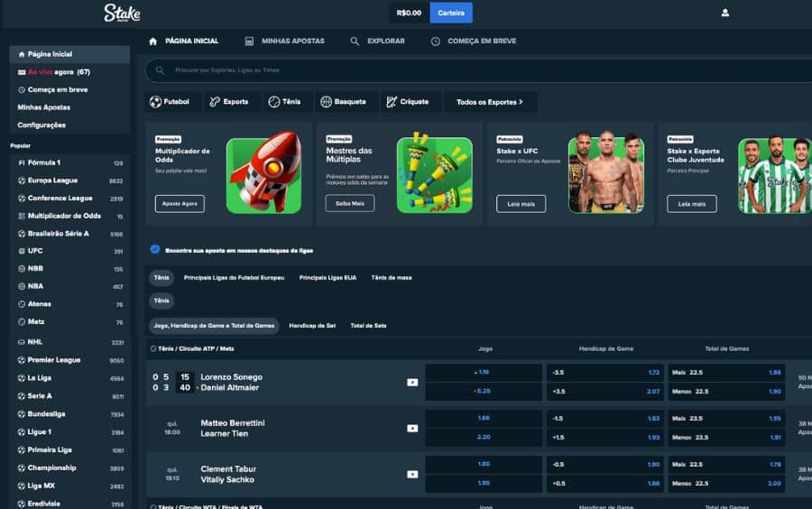The width and height of the screenshot is (812, 509).
Task: Click the Críquete bat icon
Action: [x=392, y=102]
